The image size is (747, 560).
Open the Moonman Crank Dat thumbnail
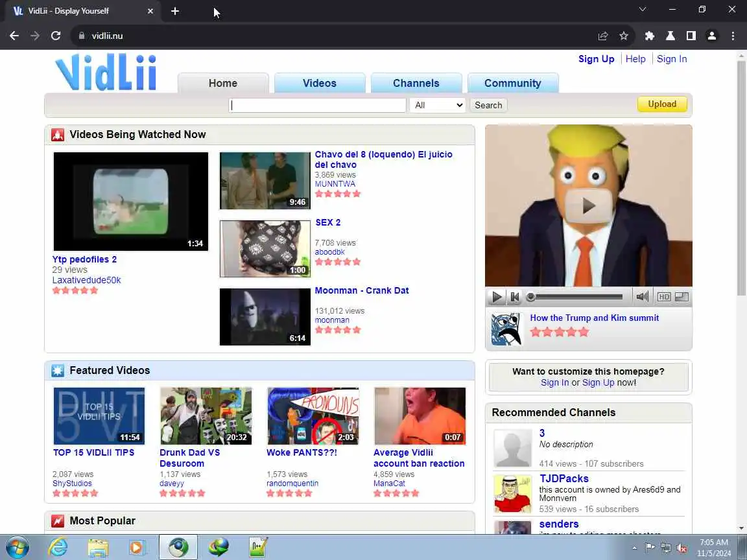pos(265,317)
